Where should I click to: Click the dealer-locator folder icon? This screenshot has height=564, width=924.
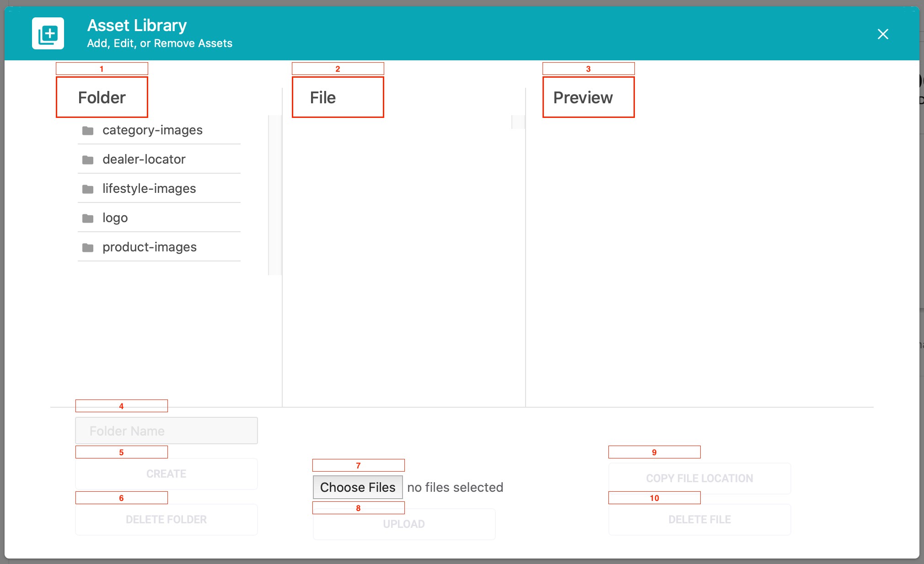pyautogui.click(x=88, y=160)
